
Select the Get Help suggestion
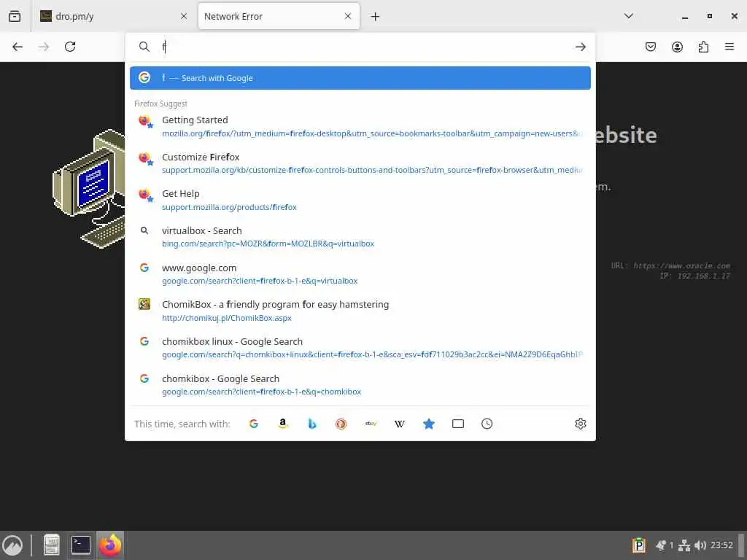coord(360,200)
